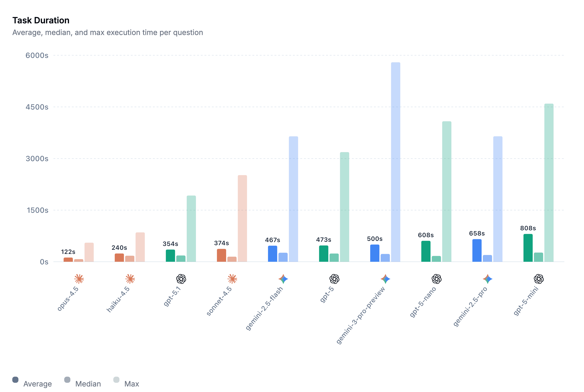Click the Claude icon above haiku-4.5
The image size is (584, 392).
(x=130, y=279)
